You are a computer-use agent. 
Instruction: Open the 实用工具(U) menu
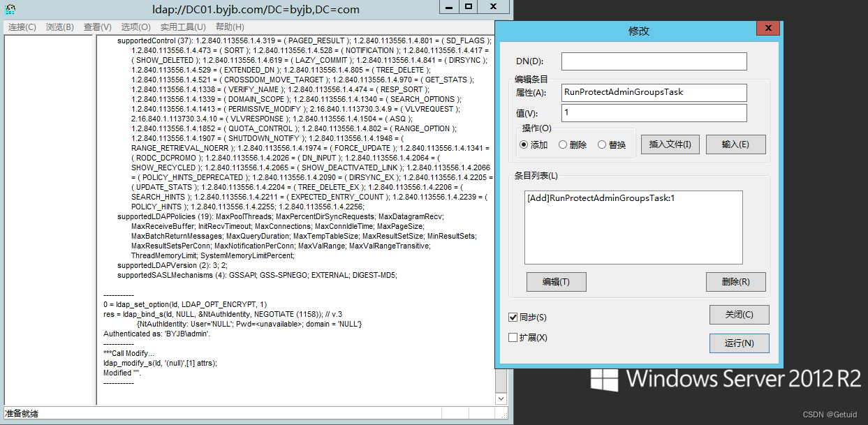click(x=183, y=27)
